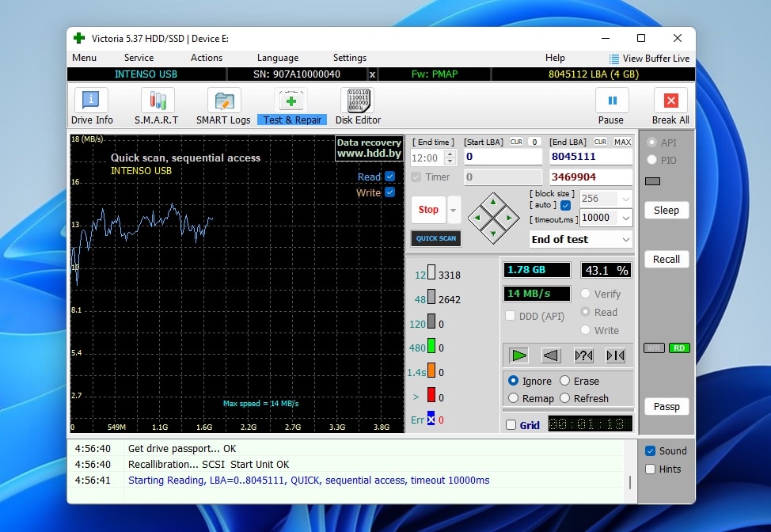Open the Settings menu

(x=349, y=57)
